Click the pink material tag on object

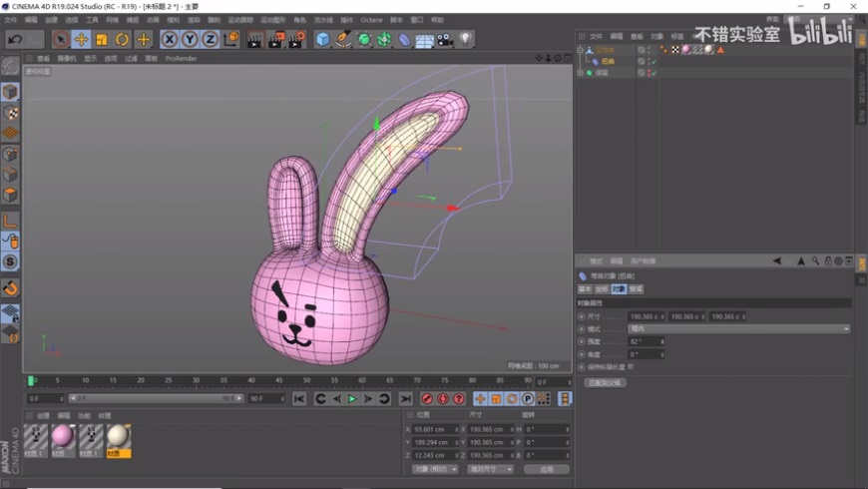coord(686,50)
